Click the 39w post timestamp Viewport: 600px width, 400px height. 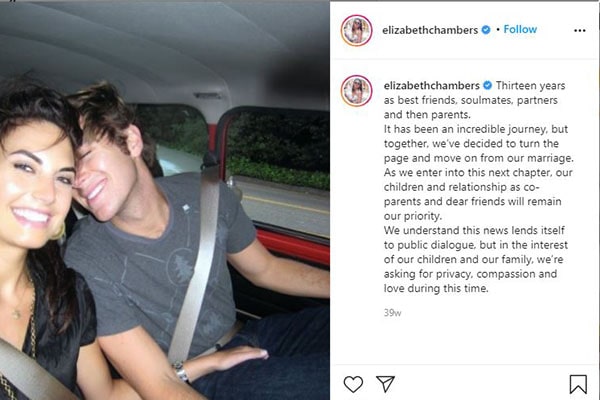point(392,313)
